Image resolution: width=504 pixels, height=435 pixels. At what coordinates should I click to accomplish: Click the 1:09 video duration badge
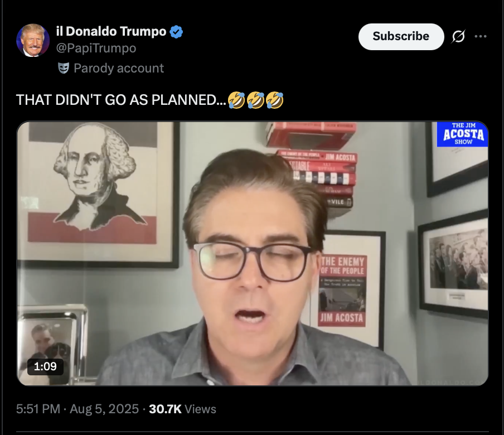click(45, 366)
